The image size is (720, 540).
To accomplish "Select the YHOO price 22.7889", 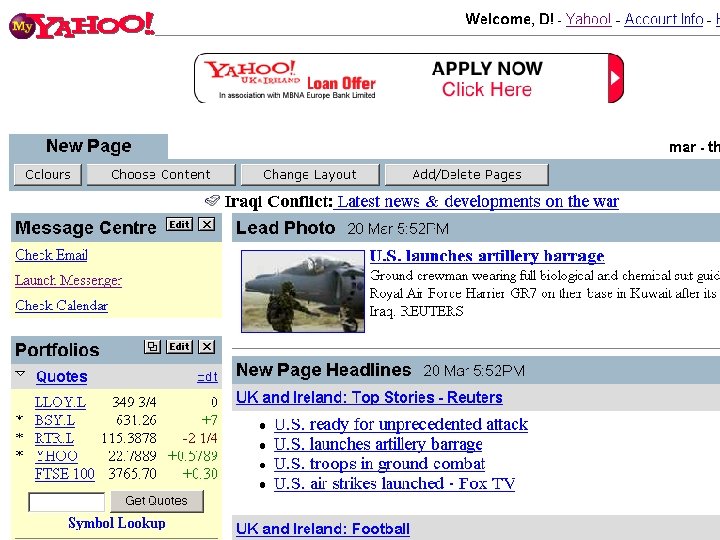I will (x=132, y=456).
